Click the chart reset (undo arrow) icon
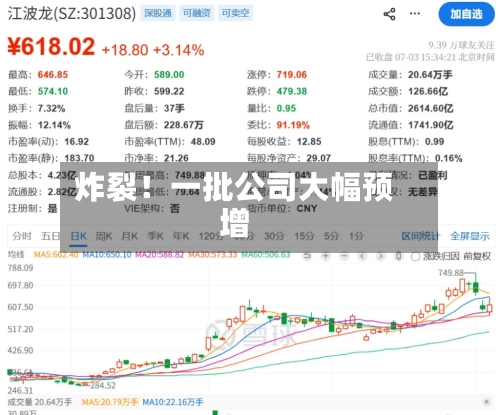Screen dimensions: 500x415 pos(307,256)
